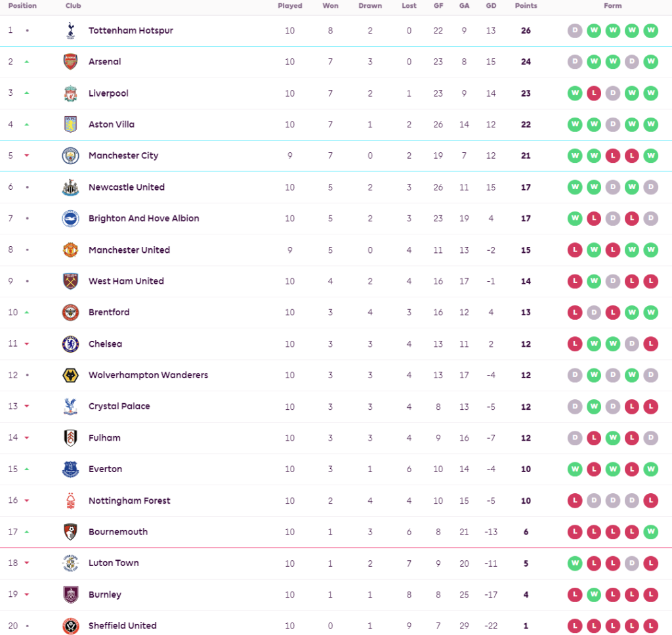Open the Aston Villa club link
This screenshot has height=635, width=672.
[112, 124]
